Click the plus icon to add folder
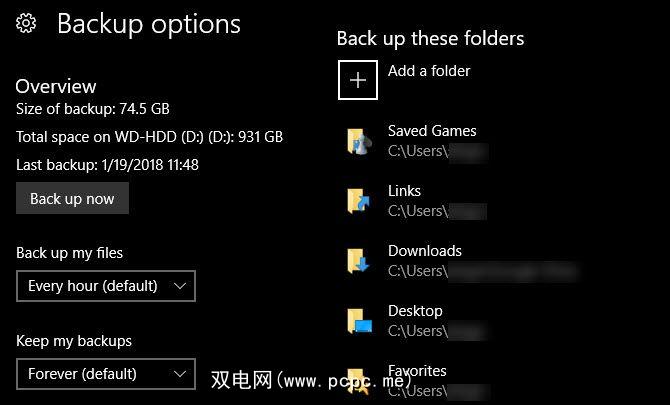The height and width of the screenshot is (405, 670). [x=358, y=80]
